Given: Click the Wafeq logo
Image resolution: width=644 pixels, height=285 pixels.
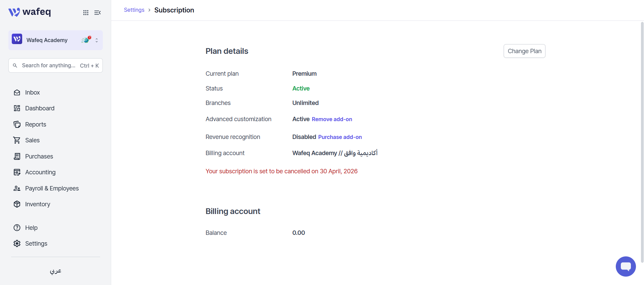Looking at the screenshot, I should click(30, 12).
